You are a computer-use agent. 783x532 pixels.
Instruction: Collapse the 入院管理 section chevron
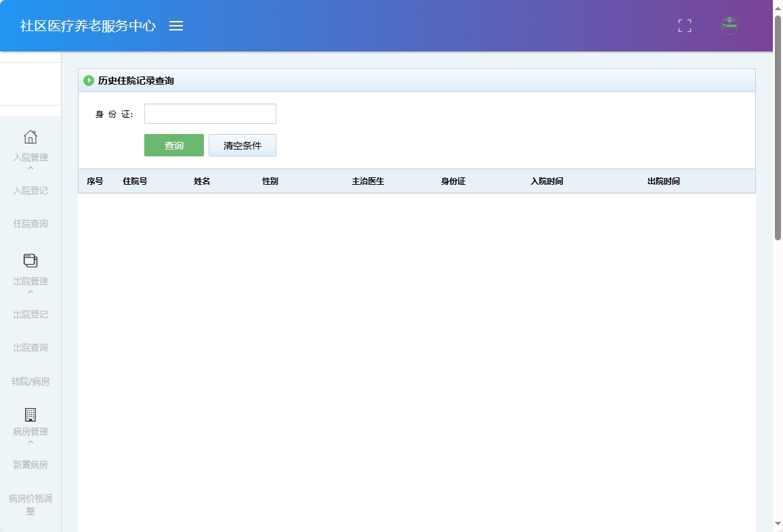point(30,169)
